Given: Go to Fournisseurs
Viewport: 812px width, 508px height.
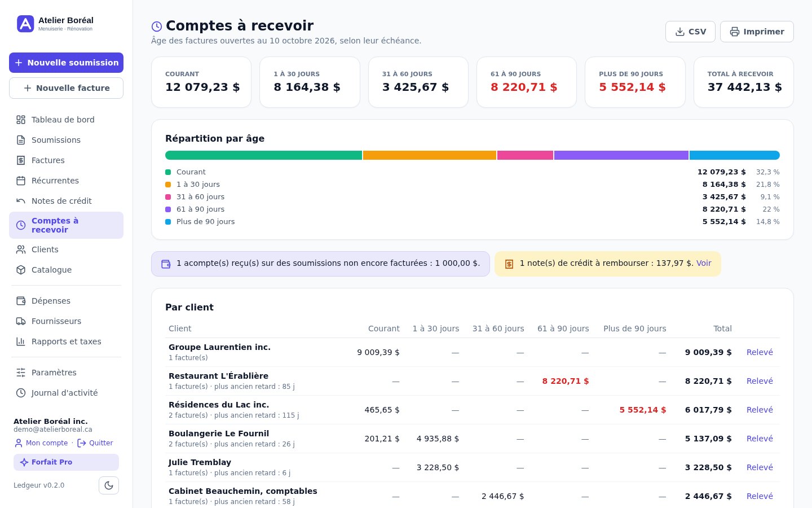Looking at the screenshot, I should [66, 321].
